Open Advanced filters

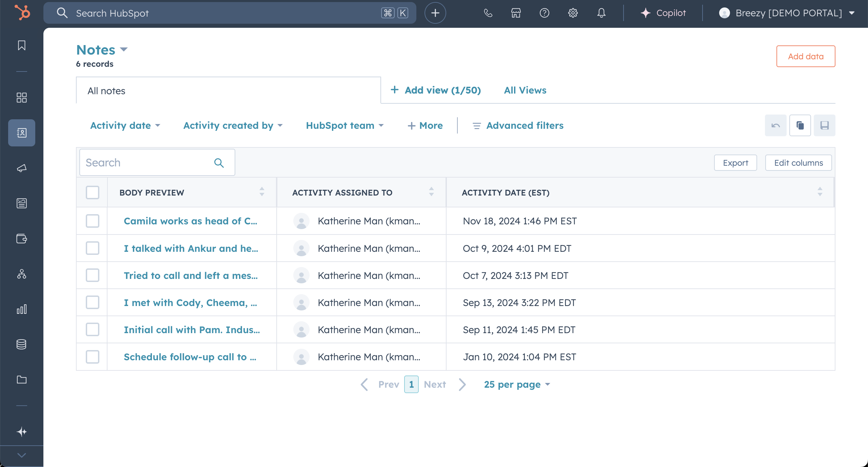tap(518, 125)
